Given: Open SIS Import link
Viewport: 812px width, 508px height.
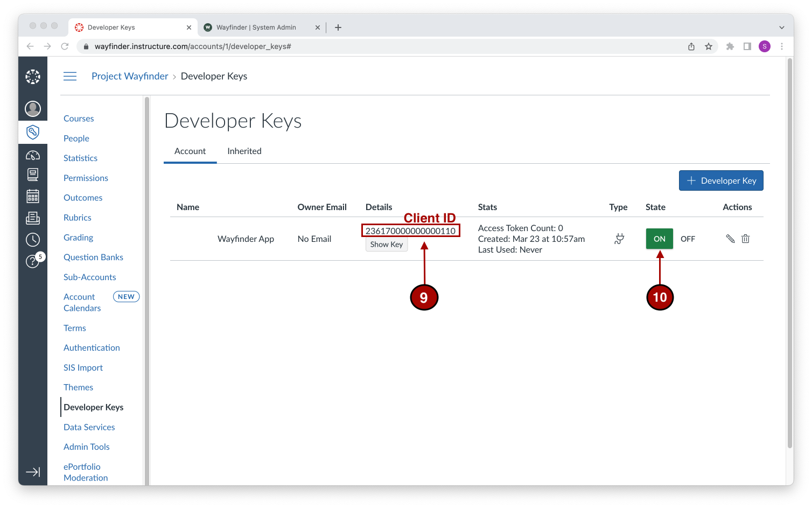Looking at the screenshot, I should click(x=83, y=368).
